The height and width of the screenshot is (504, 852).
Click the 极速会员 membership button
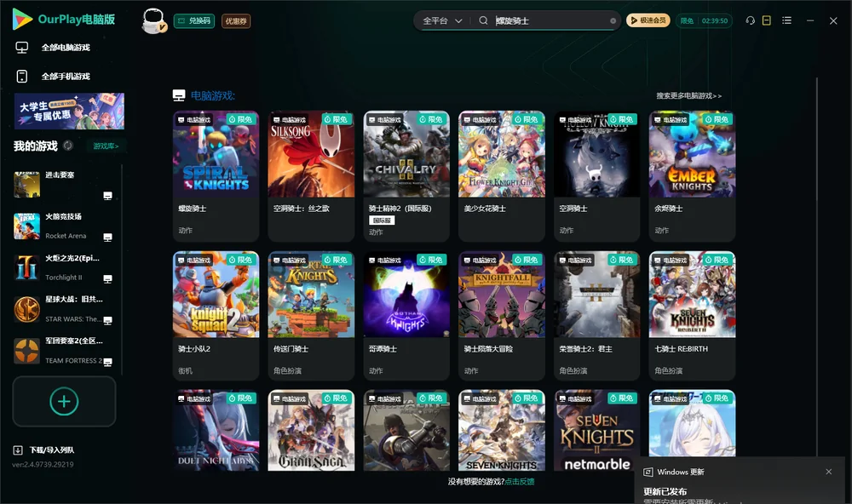pos(648,20)
